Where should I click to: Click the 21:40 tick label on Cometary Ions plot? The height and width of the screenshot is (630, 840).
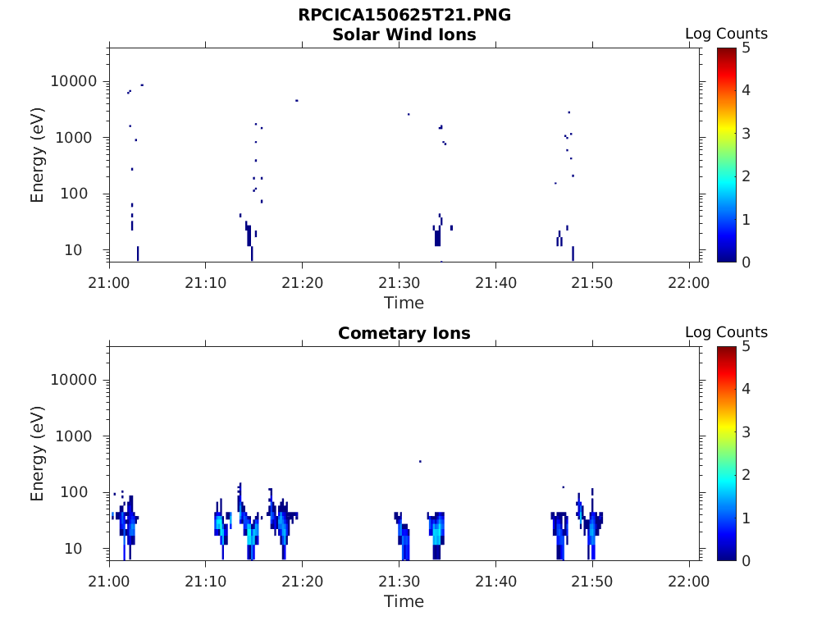point(496,582)
